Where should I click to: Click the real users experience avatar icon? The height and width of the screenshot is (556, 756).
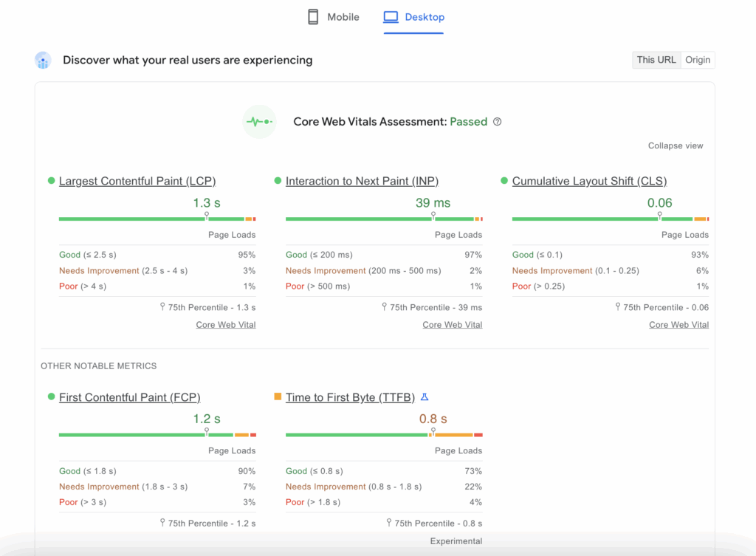click(x=43, y=60)
